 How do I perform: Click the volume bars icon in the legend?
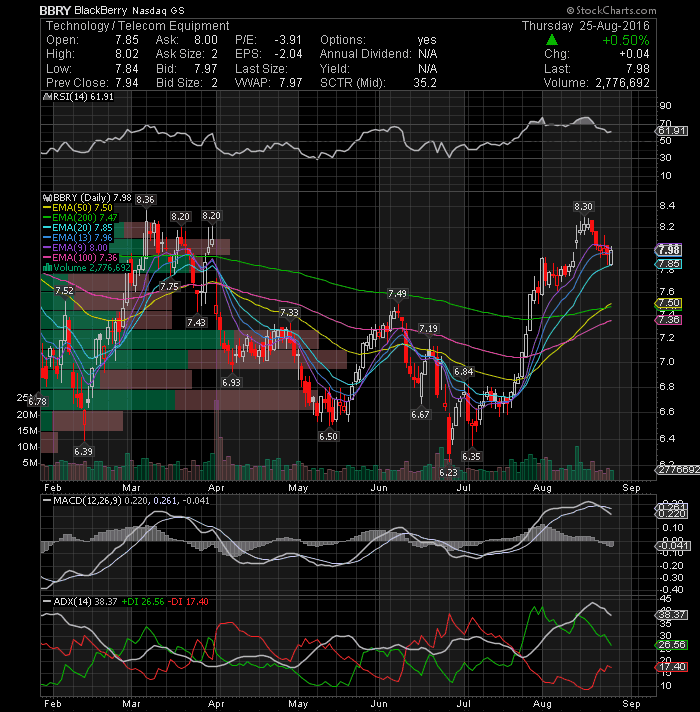pyautogui.click(x=47, y=267)
